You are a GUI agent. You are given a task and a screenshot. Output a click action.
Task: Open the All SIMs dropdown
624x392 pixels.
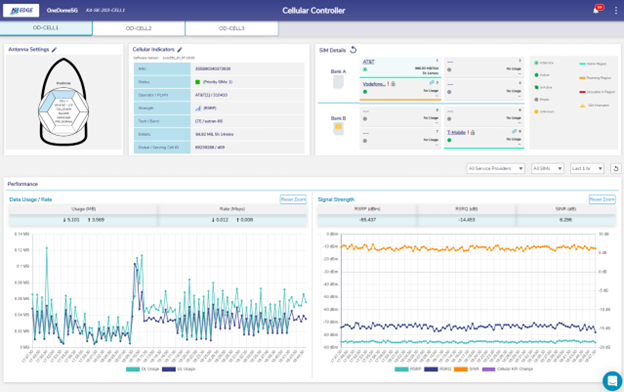coord(547,168)
